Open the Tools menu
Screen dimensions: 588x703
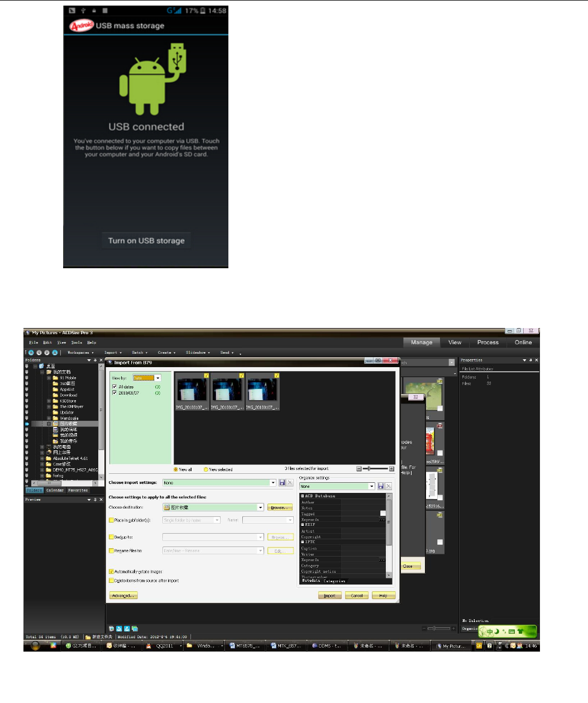point(77,343)
